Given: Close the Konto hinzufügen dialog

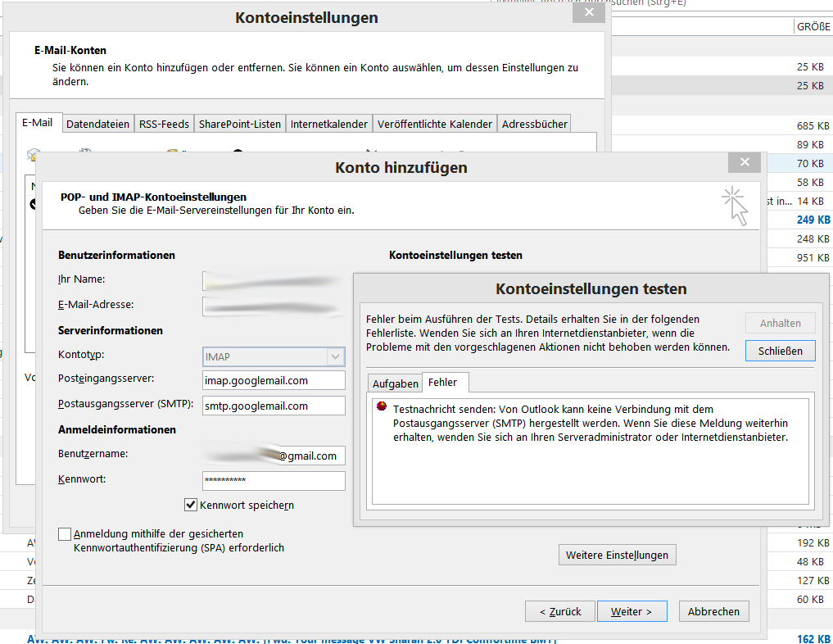Looking at the screenshot, I should [745, 162].
